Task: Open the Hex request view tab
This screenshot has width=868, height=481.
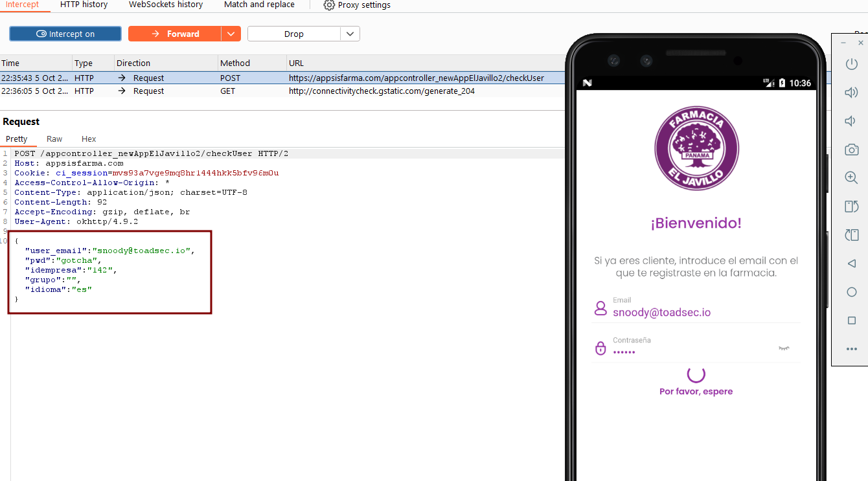Action: (89, 139)
